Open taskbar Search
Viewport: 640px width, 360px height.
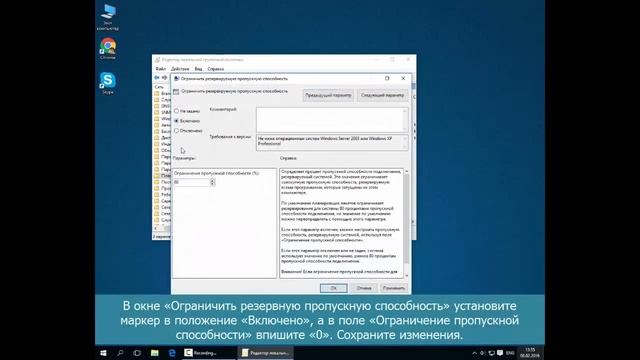coord(120,353)
